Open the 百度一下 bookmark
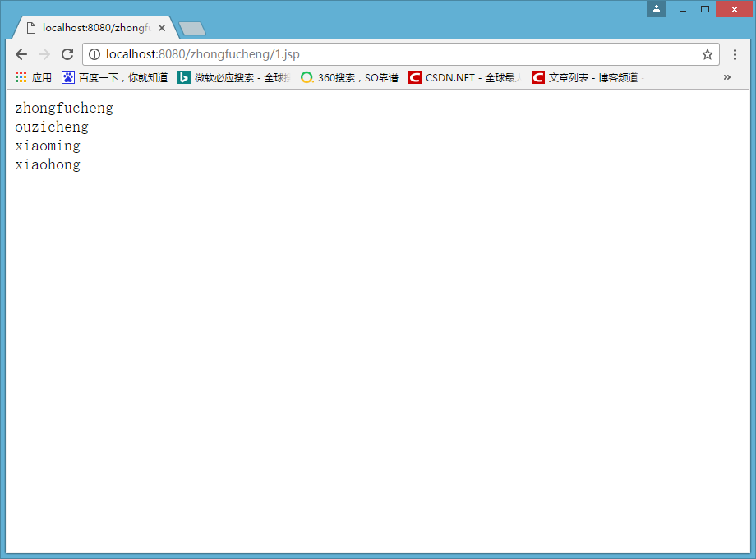This screenshot has height=559, width=756. coord(115,77)
